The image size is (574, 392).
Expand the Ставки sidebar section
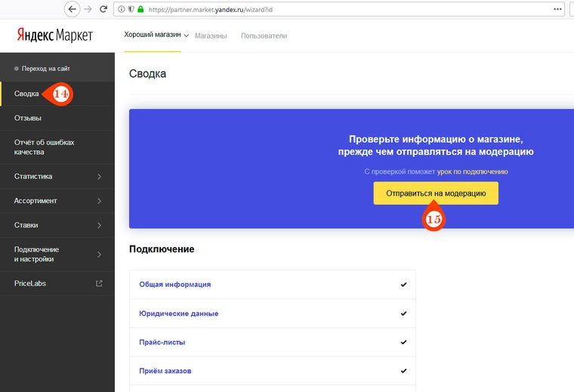click(x=99, y=225)
